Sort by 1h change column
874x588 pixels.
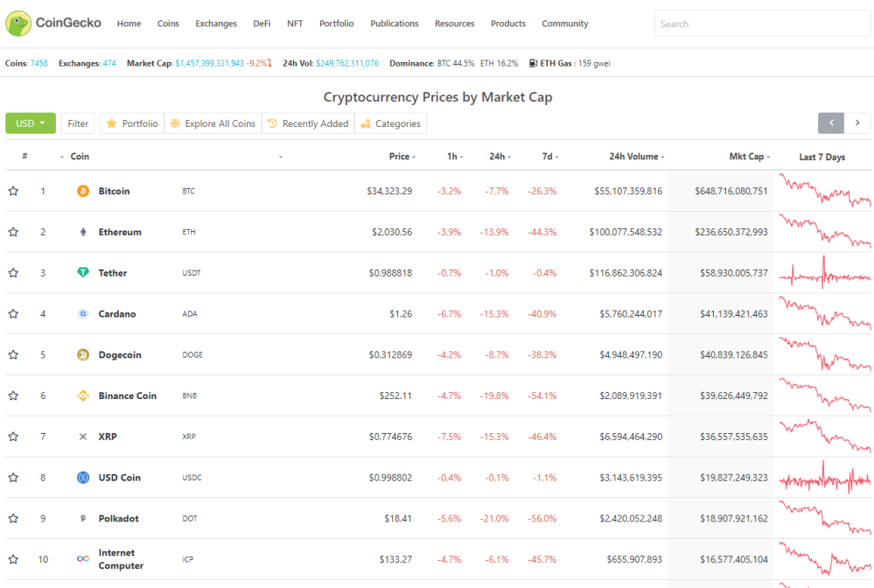(455, 157)
